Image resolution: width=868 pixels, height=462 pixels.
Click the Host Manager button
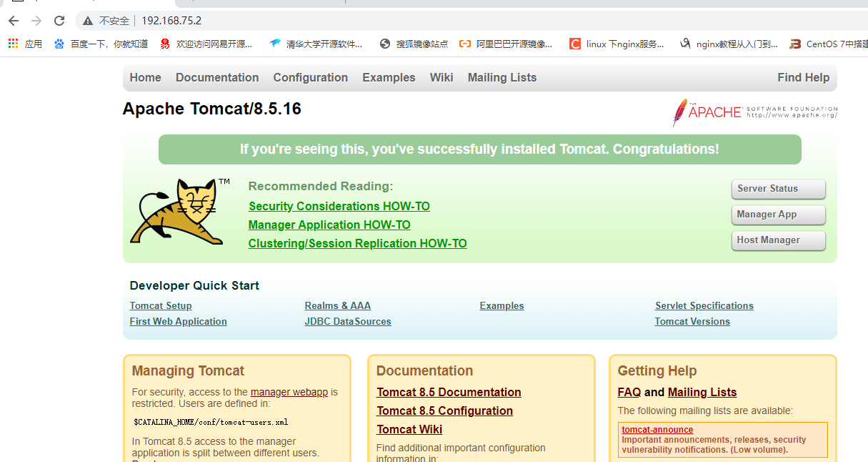(778, 240)
